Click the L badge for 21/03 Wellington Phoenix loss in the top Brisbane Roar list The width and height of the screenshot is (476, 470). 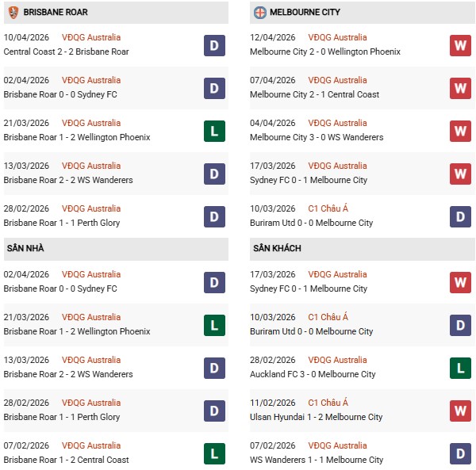[x=213, y=131]
